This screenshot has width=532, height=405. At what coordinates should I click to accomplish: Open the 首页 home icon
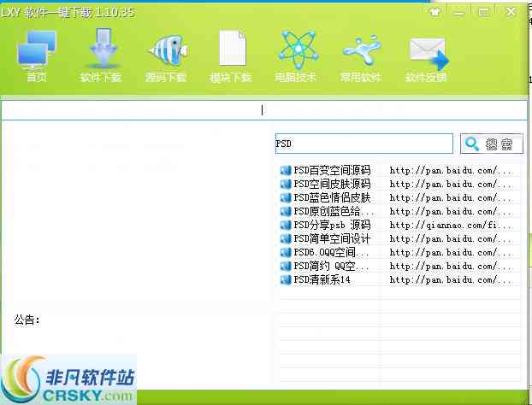[36, 56]
